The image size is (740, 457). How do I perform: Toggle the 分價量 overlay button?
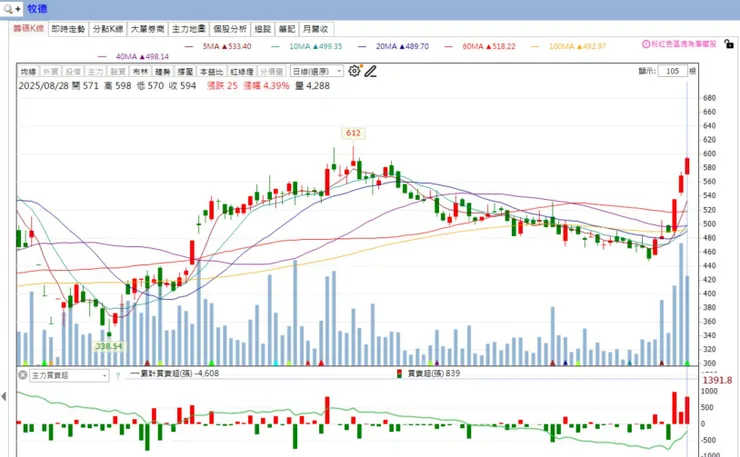coord(271,71)
